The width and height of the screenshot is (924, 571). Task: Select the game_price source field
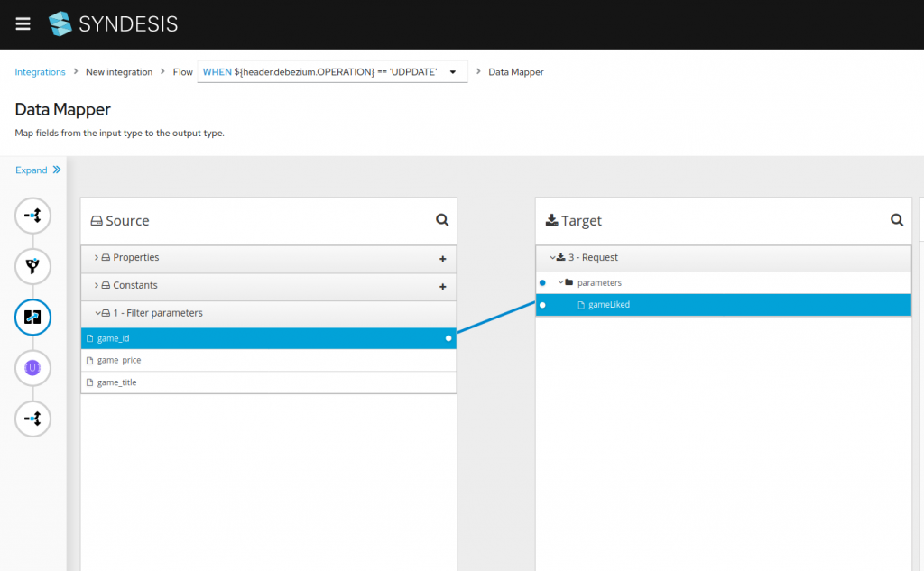tap(119, 360)
